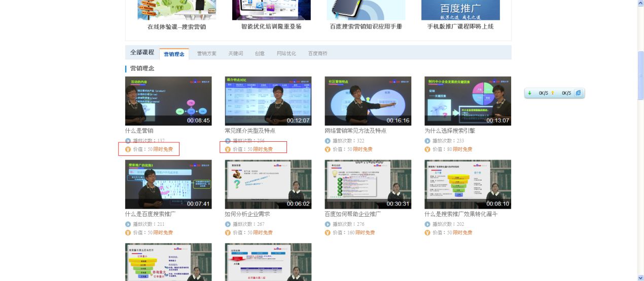Screen dimensions: 644x281
Task: Click play-count icon under 常见媒介类型及特点
Action: tap(228, 141)
